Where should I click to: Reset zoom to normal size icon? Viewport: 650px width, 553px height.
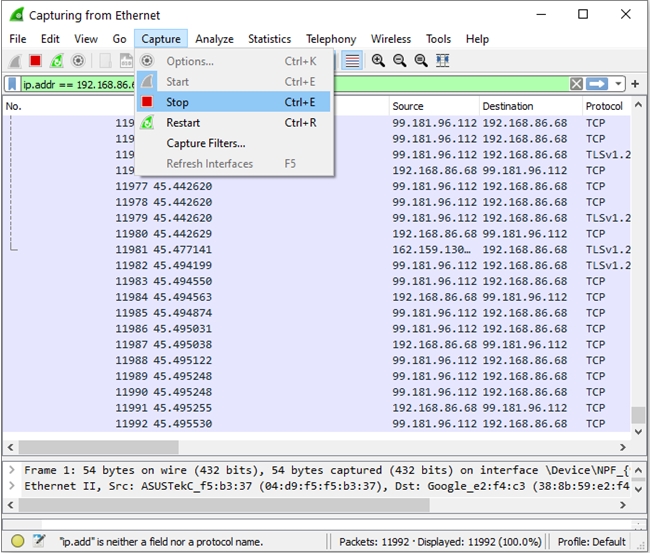(420, 61)
